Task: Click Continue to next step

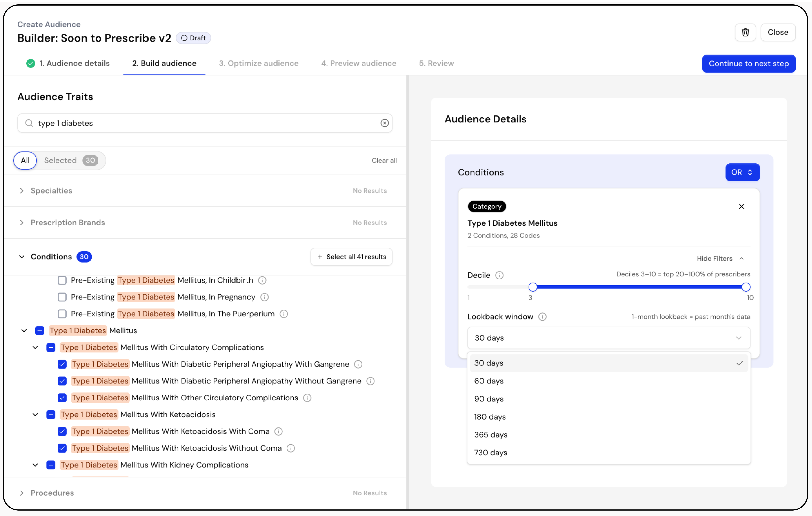Action: 748,64
